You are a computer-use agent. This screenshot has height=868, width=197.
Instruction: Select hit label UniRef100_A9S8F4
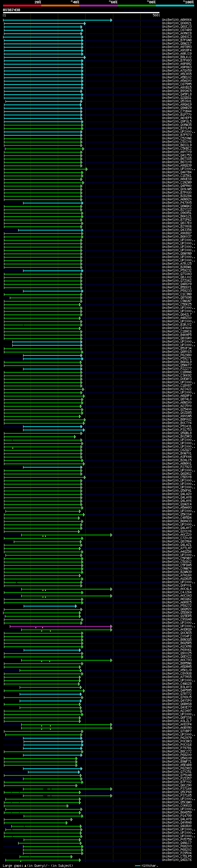(177, 50)
